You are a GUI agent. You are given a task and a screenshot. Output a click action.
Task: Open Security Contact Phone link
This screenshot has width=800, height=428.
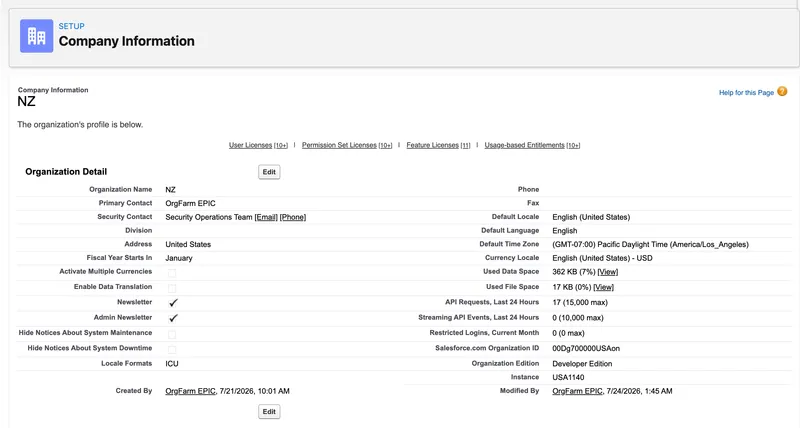(293, 217)
